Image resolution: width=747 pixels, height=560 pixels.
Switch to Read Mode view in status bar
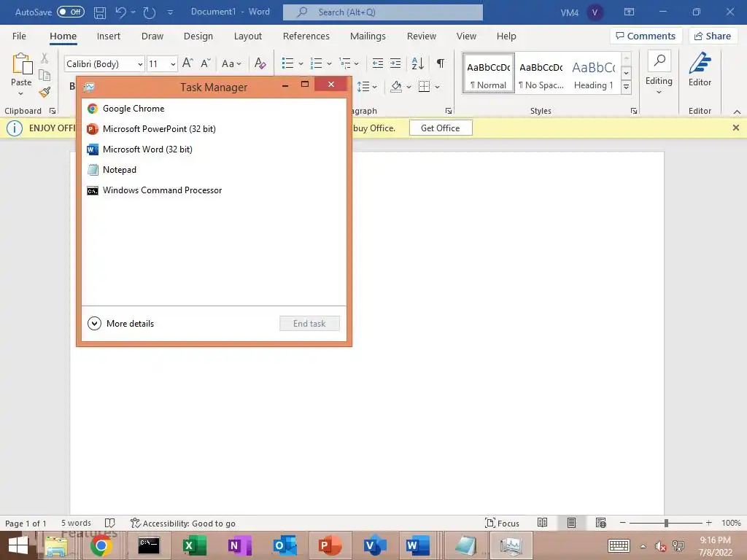pyautogui.click(x=542, y=522)
